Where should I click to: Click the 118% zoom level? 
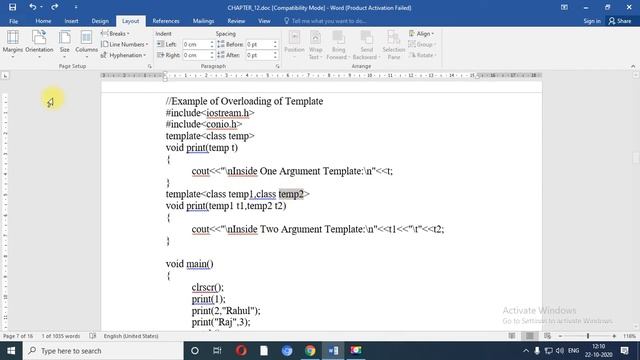coord(629,336)
